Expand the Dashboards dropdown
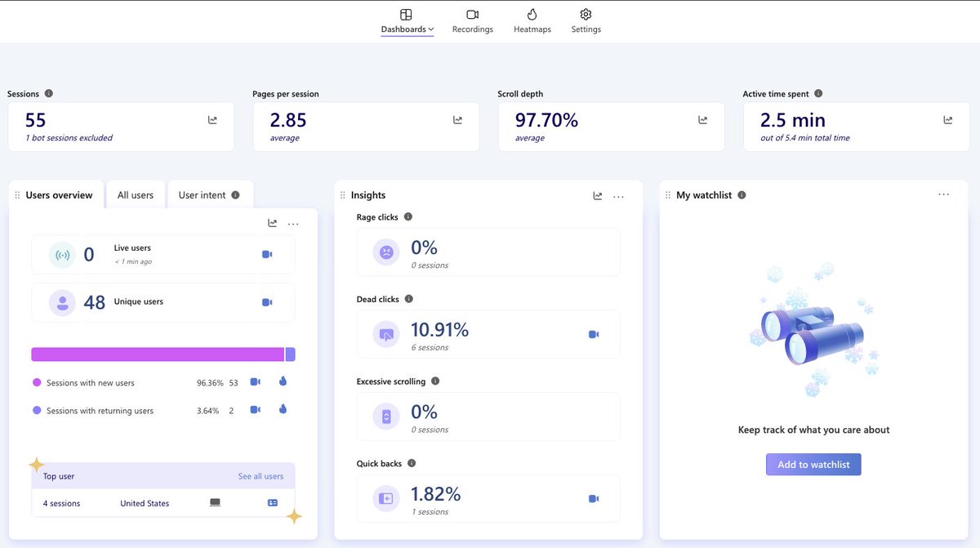This screenshot has height=548, width=980. 407,21
